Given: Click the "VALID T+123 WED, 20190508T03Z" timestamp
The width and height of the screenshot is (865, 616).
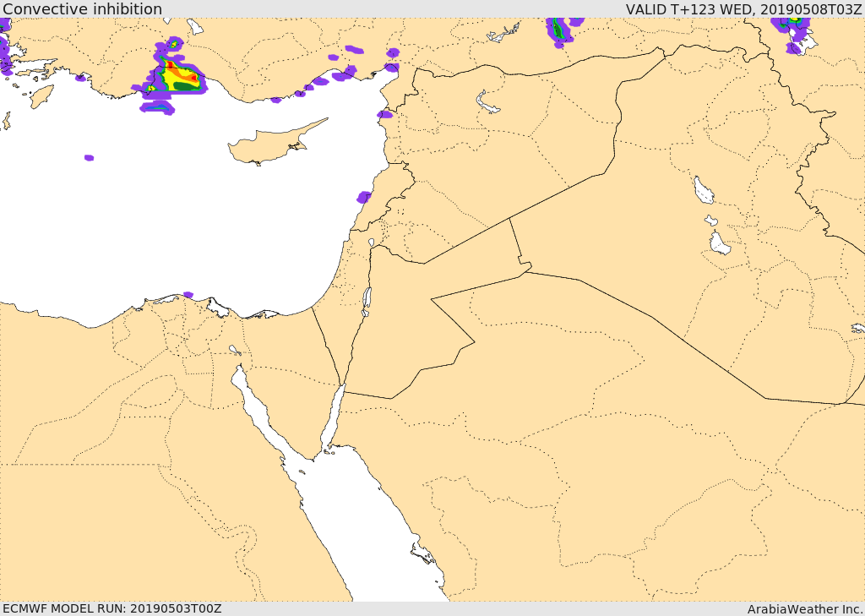Looking at the screenshot, I should click(743, 8).
